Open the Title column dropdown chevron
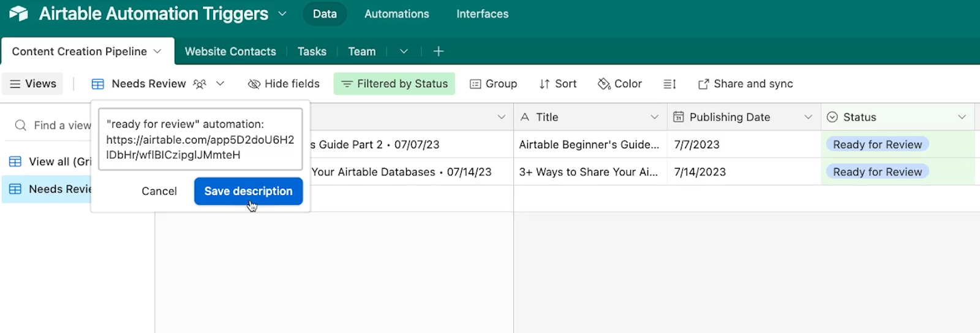 pos(655,117)
